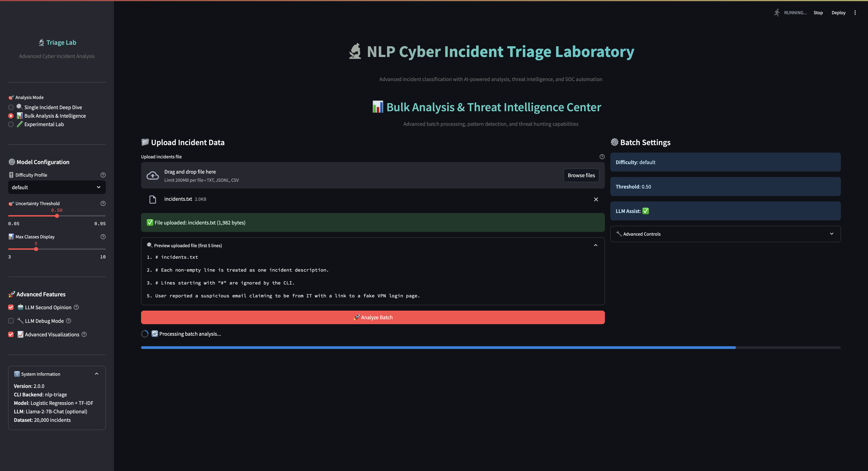Click the Uncertainty Threshold help icon
868x471 pixels.
point(103,203)
